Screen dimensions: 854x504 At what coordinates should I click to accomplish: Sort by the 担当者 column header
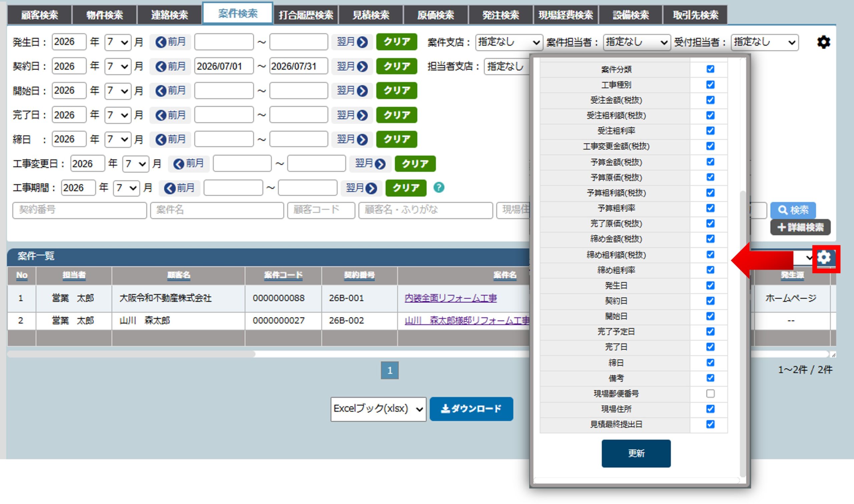(x=74, y=275)
